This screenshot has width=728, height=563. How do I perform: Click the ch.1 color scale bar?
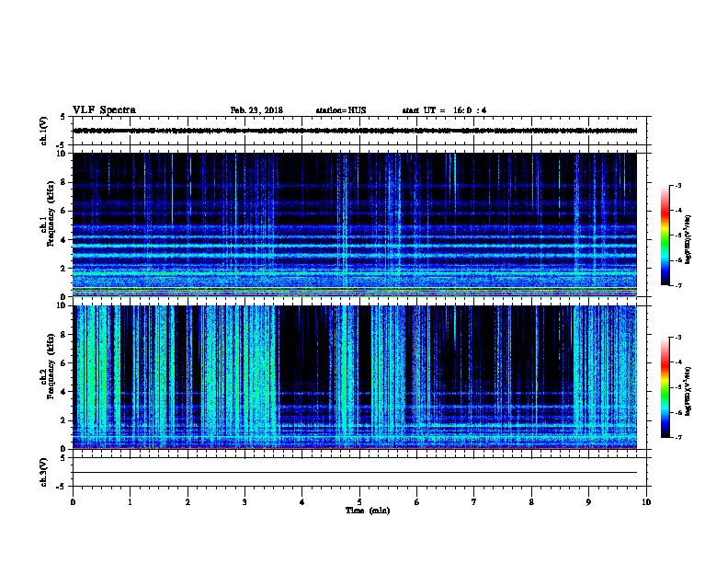pos(665,236)
